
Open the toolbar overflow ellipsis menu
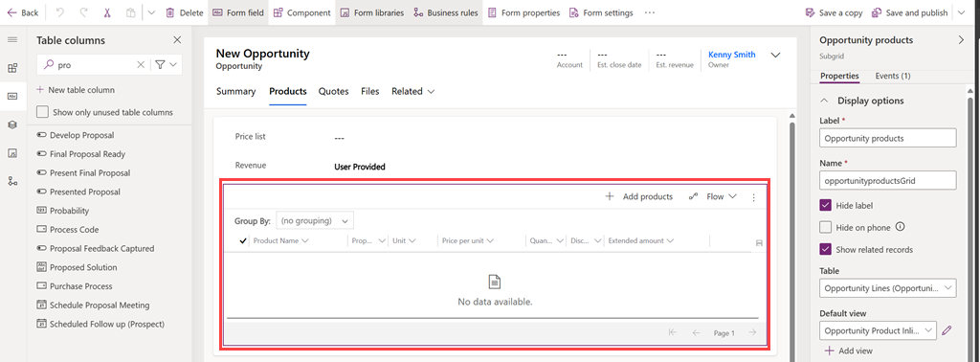(650, 12)
